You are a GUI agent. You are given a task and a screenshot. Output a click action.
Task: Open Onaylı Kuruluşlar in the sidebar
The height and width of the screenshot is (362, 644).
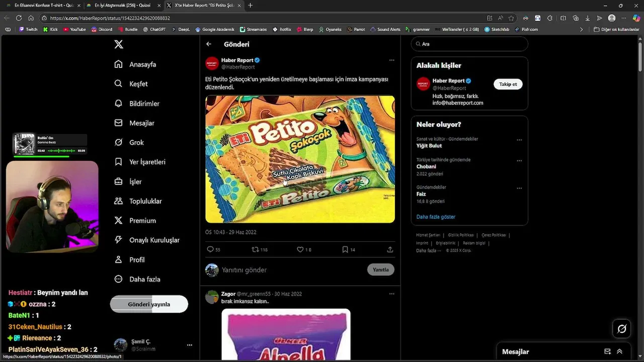pos(147,240)
